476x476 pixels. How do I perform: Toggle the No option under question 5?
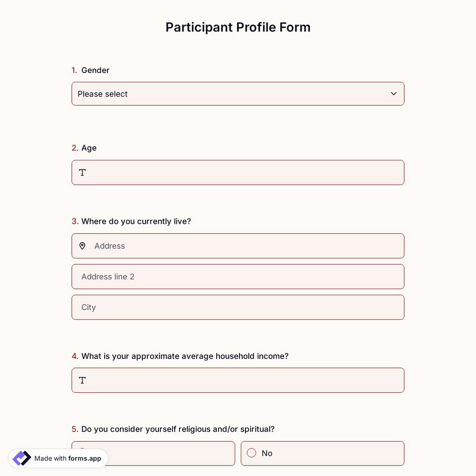(322, 453)
